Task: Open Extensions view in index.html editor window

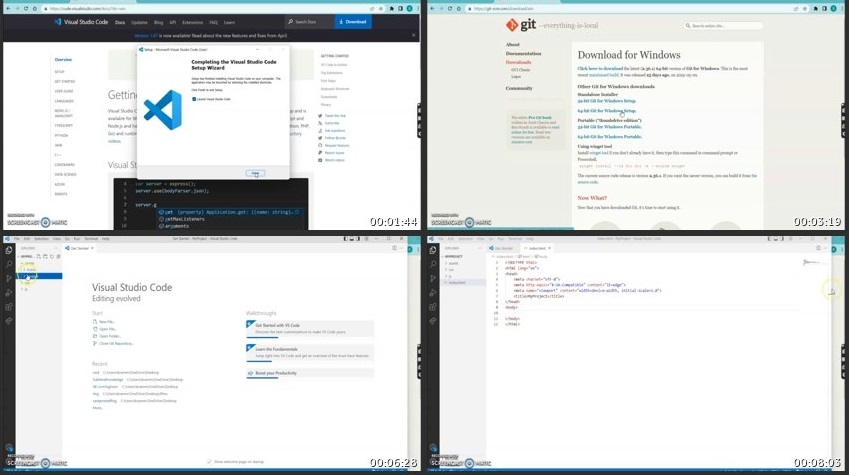Action: pos(433,307)
